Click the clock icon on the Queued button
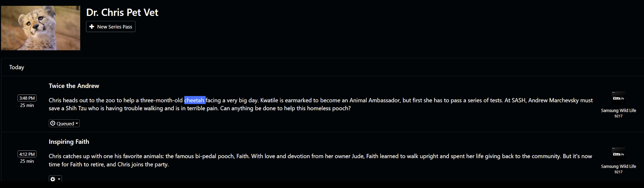 53,123
